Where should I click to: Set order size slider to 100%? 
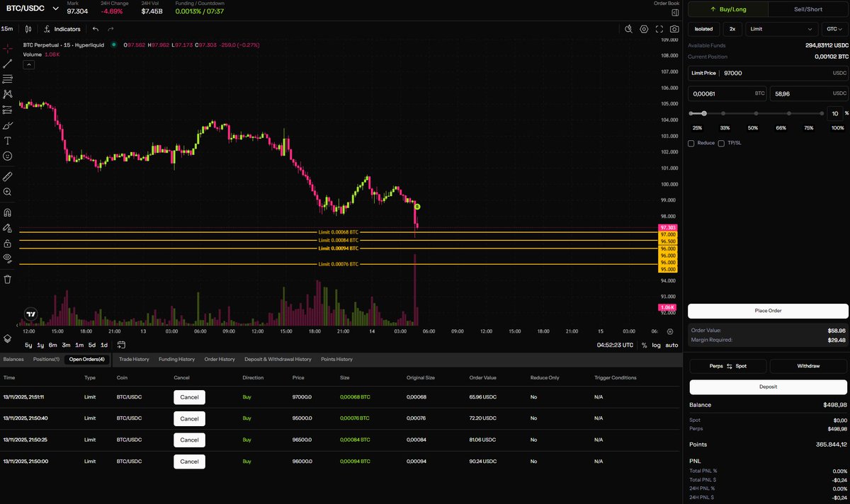coord(839,129)
